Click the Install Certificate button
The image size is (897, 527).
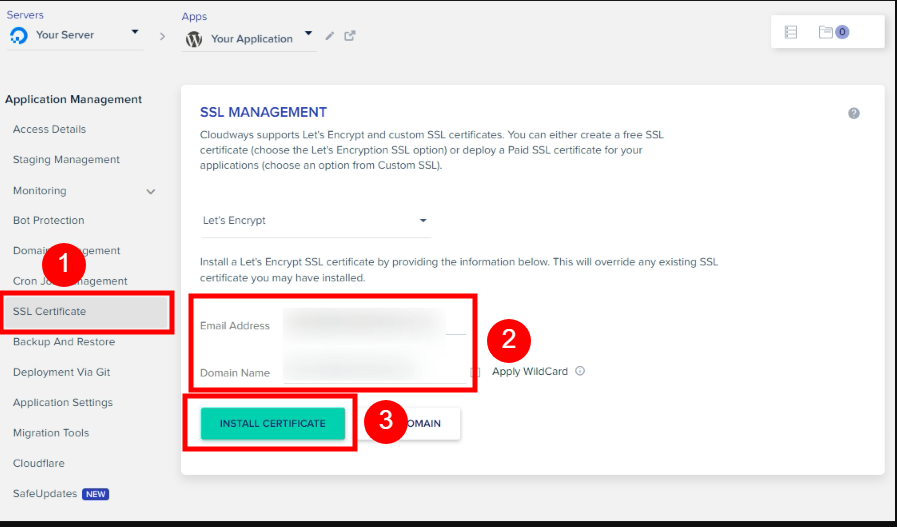[273, 423]
